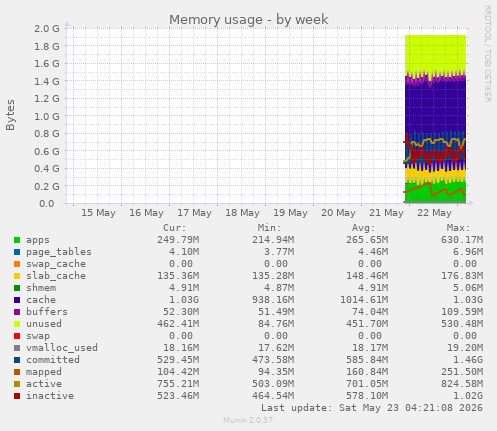Click apps max value 630.17M
This screenshot has height=431, width=497.
462,240
